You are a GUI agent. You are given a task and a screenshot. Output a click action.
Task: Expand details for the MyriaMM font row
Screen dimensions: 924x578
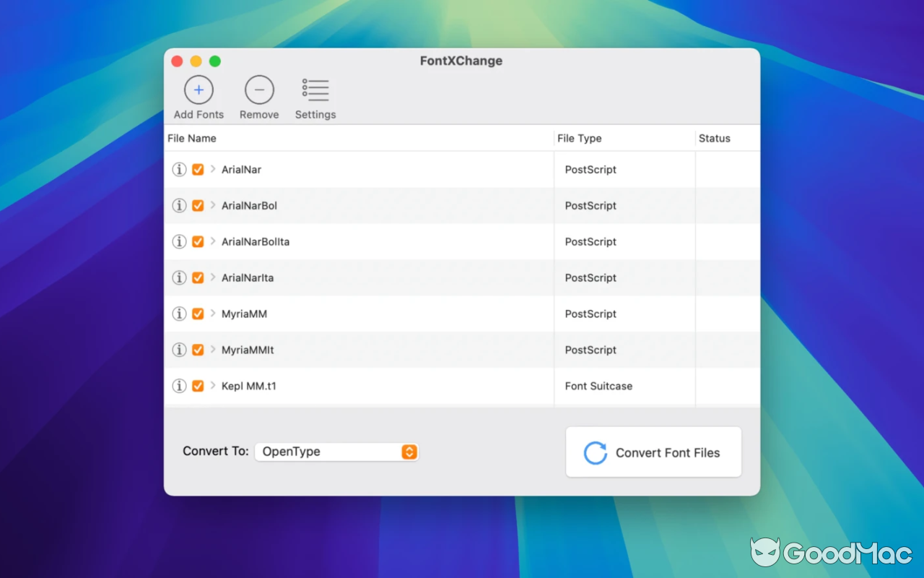(212, 314)
